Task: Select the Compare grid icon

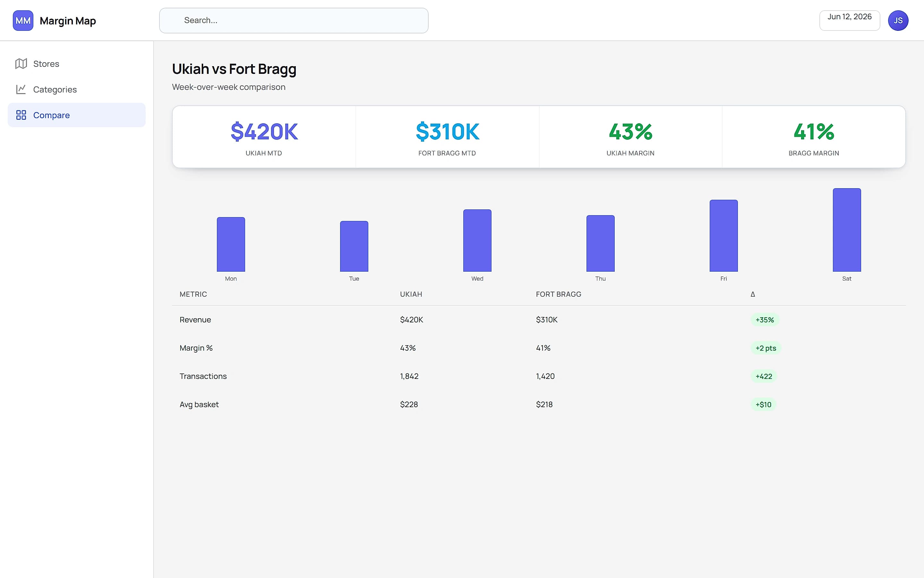Action: pos(21,115)
